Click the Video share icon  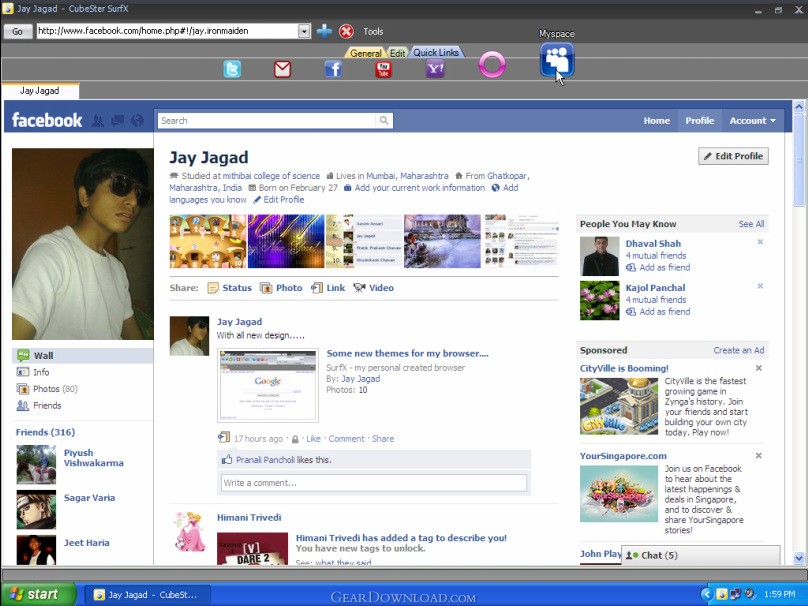click(359, 288)
